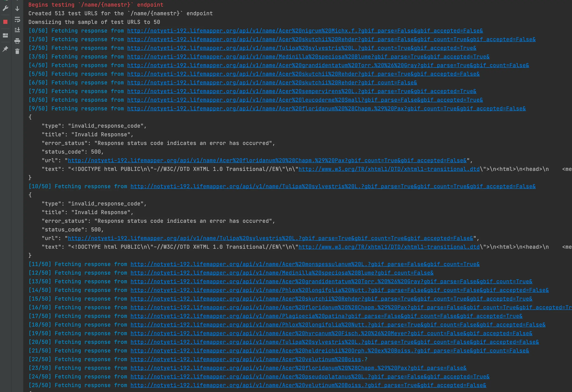Toggle soft-wrap for console output
The image size is (572, 392).
pos(17,19)
